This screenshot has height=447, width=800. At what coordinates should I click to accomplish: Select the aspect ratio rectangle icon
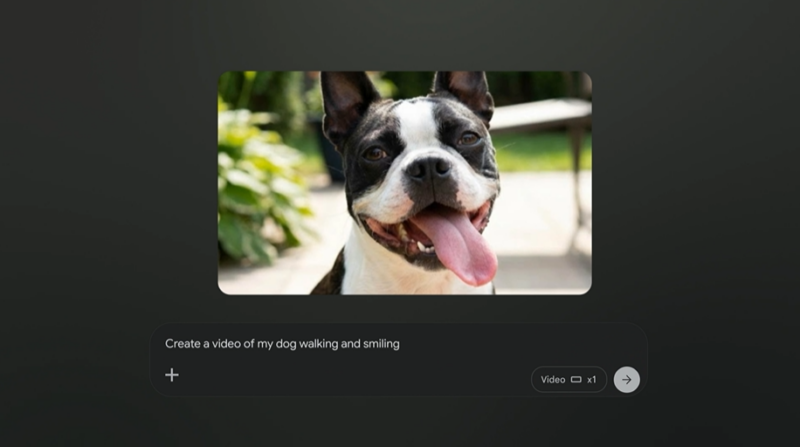[576, 380]
